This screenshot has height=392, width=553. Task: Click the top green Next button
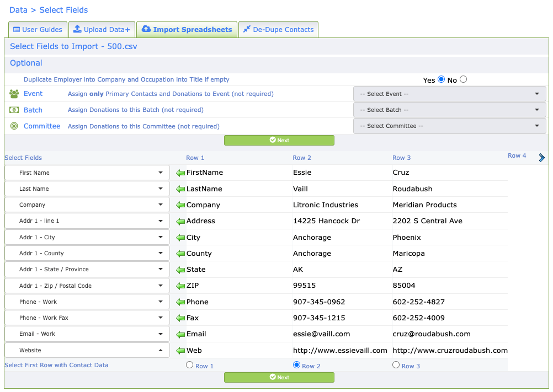click(x=279, y=140)
